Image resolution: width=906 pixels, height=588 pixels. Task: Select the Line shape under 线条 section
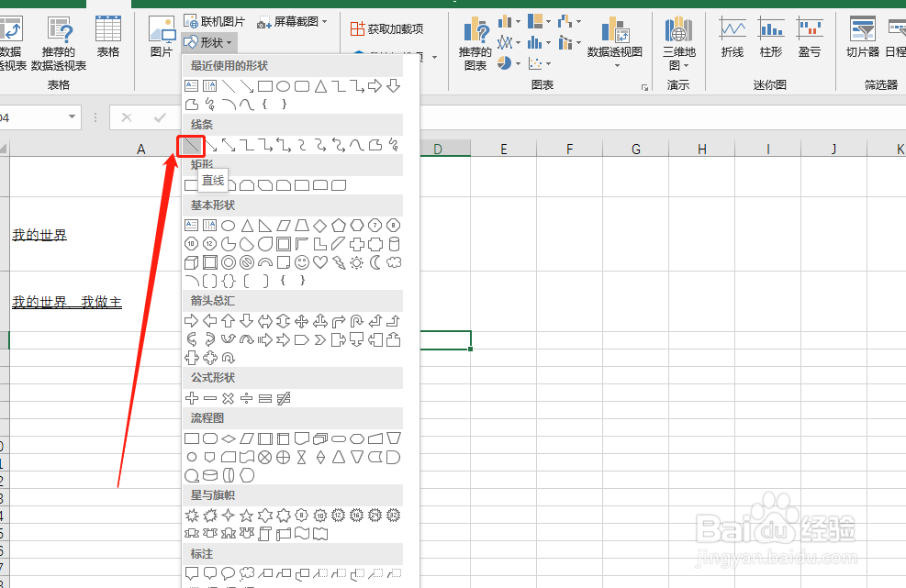191,146
